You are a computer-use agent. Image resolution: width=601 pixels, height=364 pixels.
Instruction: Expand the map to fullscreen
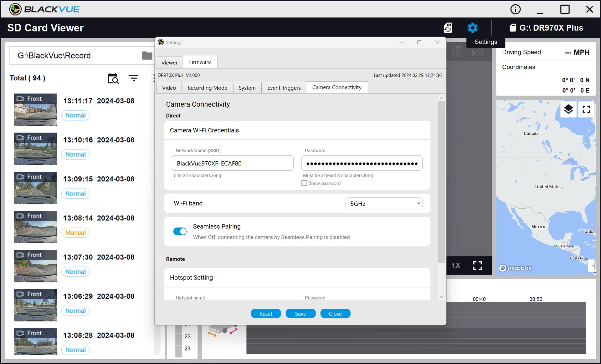[586, 109]
